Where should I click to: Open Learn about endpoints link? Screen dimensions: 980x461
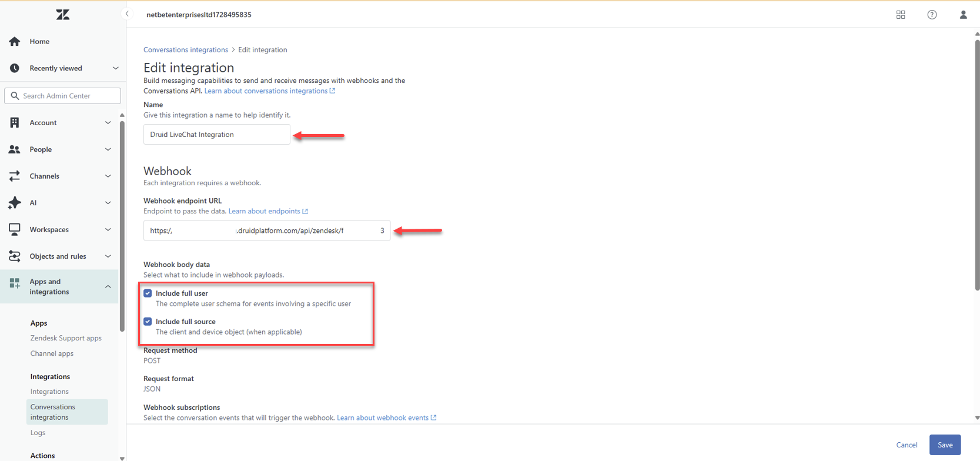point(268,211)
